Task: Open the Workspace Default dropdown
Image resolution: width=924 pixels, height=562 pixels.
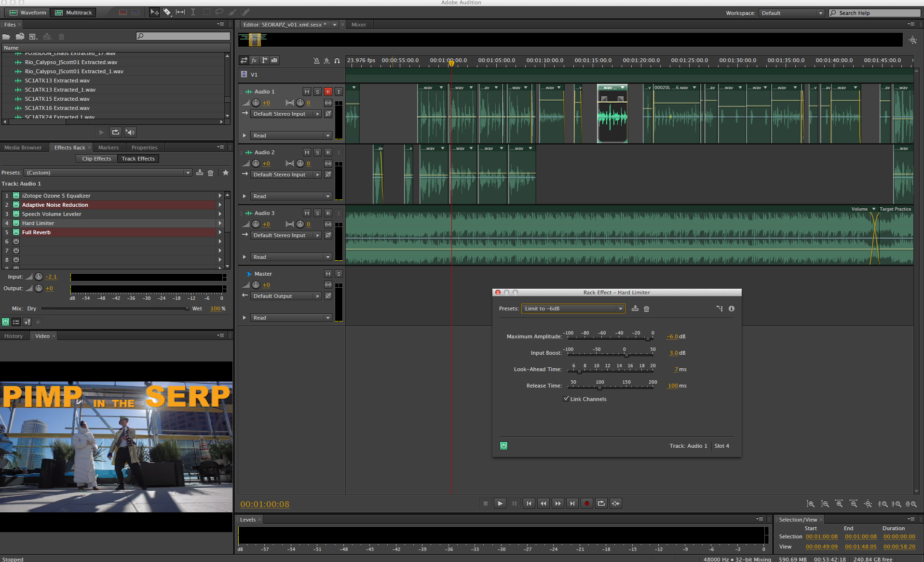Action: pyautogui.click(x=791, y=13)
